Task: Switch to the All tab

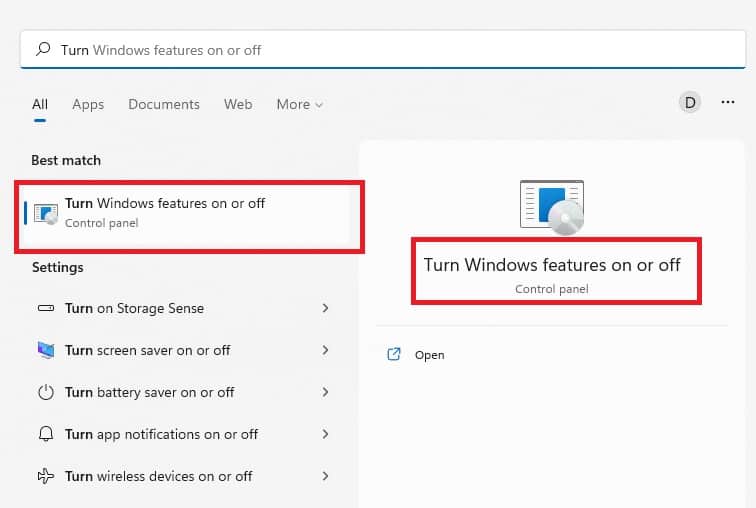Action: [40, 104]
